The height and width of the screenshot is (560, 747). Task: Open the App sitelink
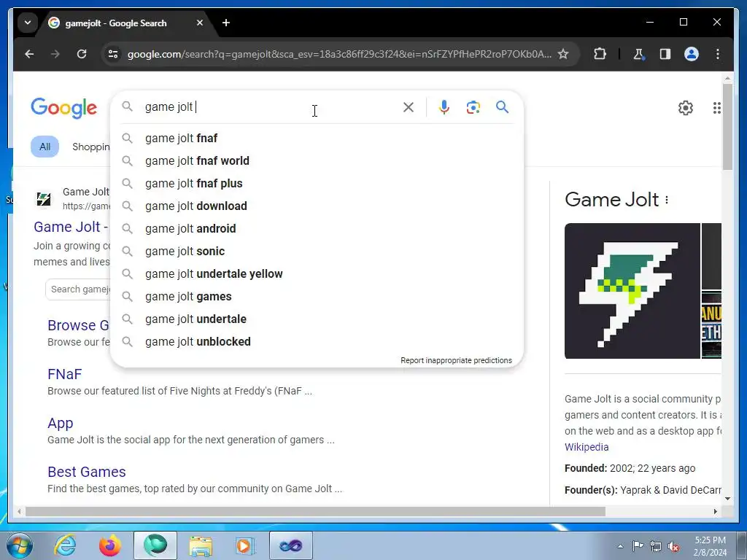point(60,424)
